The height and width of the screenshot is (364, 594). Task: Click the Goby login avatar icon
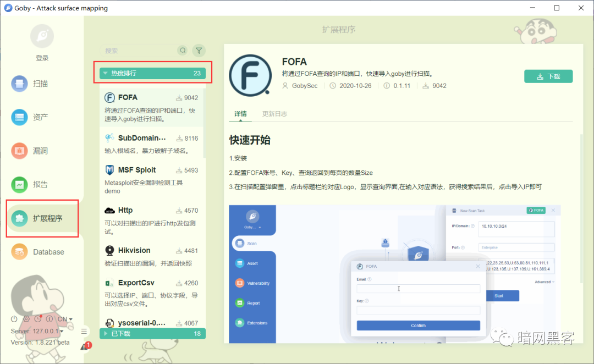pos(42,36)
